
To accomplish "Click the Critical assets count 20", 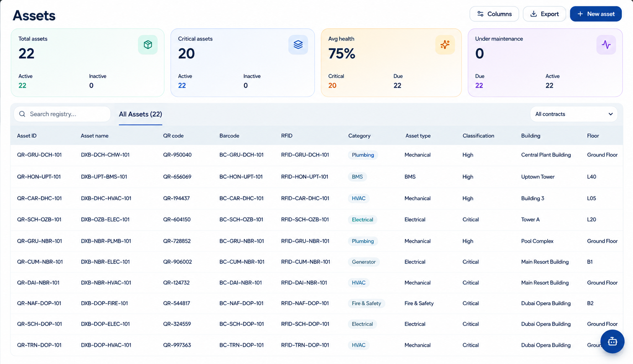I will tap(186, 54).
